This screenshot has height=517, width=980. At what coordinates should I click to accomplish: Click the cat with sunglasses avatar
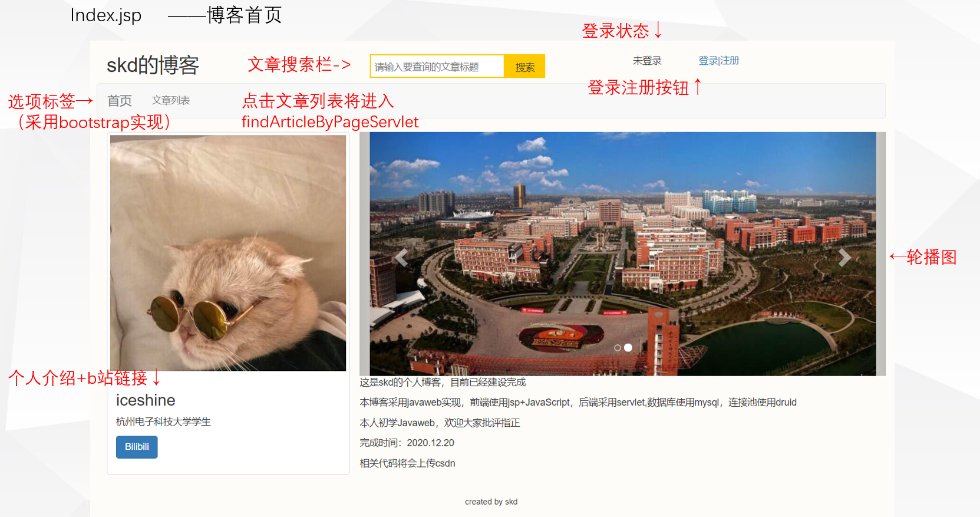(x=228, y=253)
